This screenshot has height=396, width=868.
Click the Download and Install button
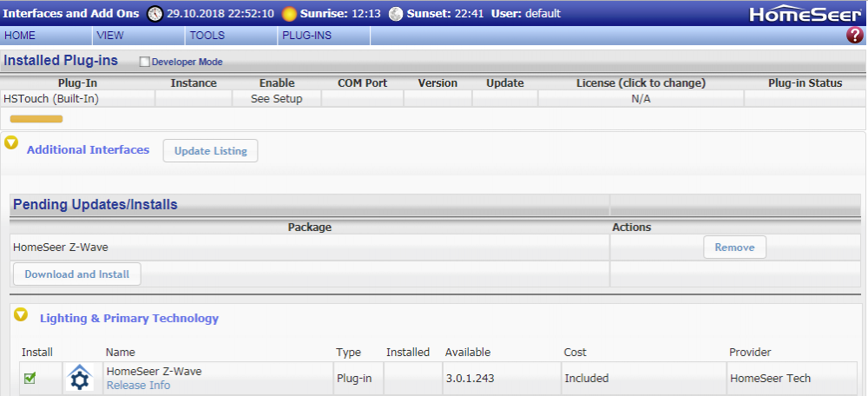pyautogui.click(x=77, y=274)
